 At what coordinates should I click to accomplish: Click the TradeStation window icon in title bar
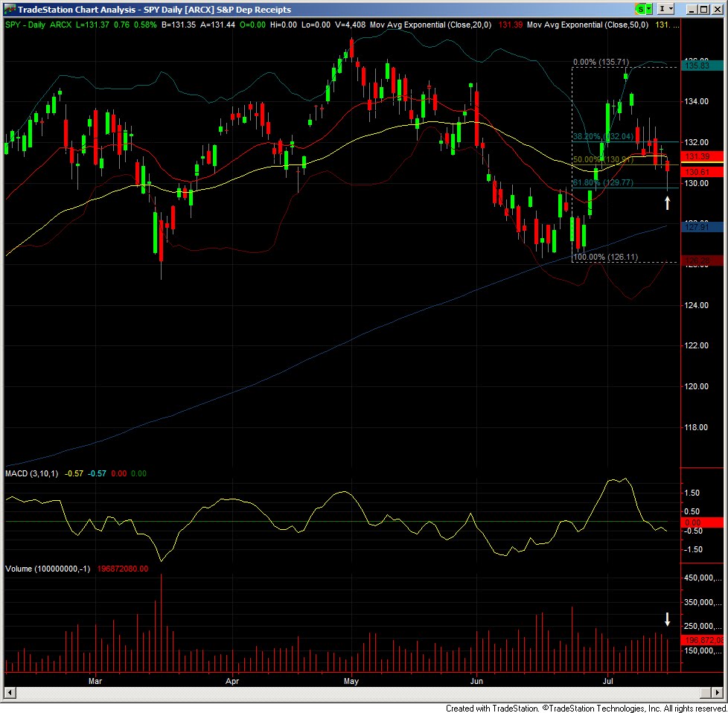[10, 9]
